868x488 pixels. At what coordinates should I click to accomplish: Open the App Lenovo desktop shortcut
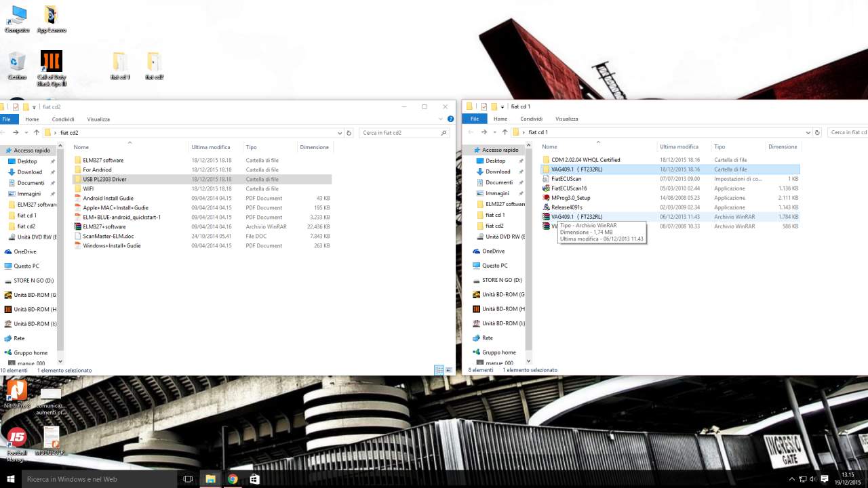52,19
